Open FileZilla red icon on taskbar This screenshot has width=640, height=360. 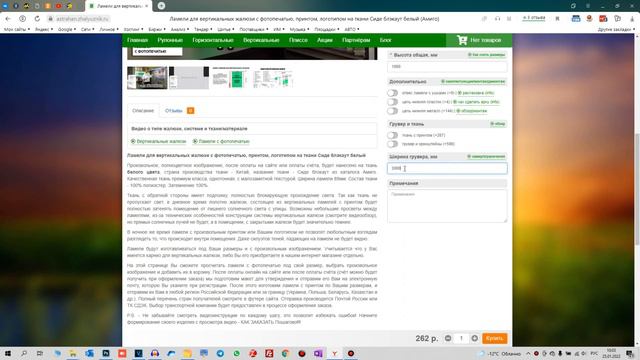click(x=269, y=353)
